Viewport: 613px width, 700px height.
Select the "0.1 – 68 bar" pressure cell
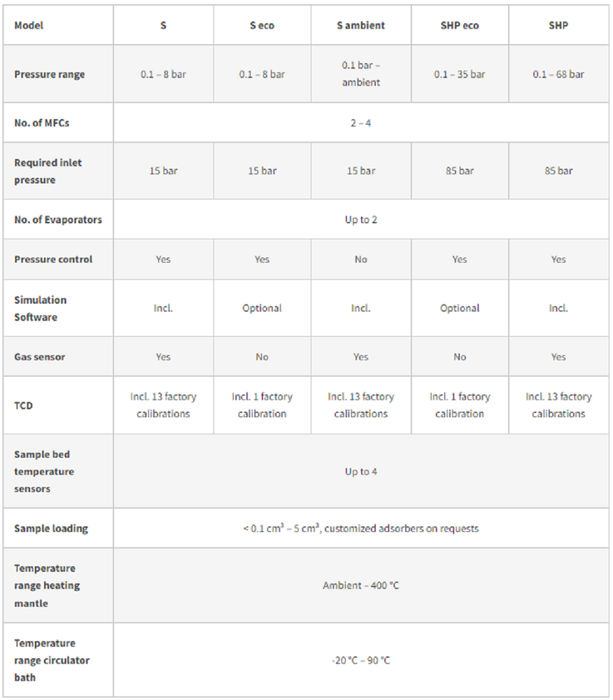tap(558, 74)
